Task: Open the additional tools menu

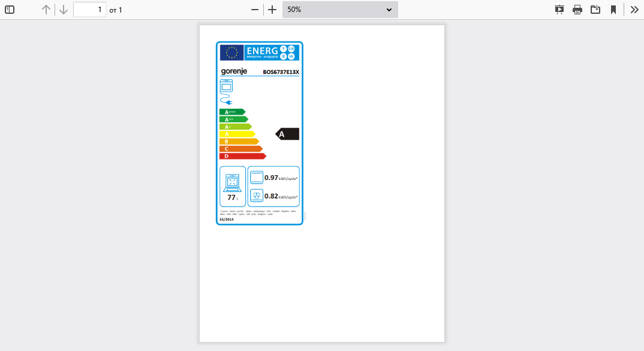Action: tap(634, 10)
